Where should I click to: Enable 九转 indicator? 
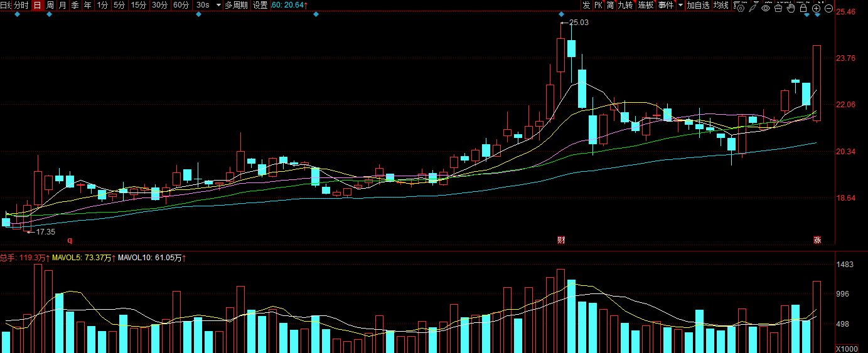[625, 5]
